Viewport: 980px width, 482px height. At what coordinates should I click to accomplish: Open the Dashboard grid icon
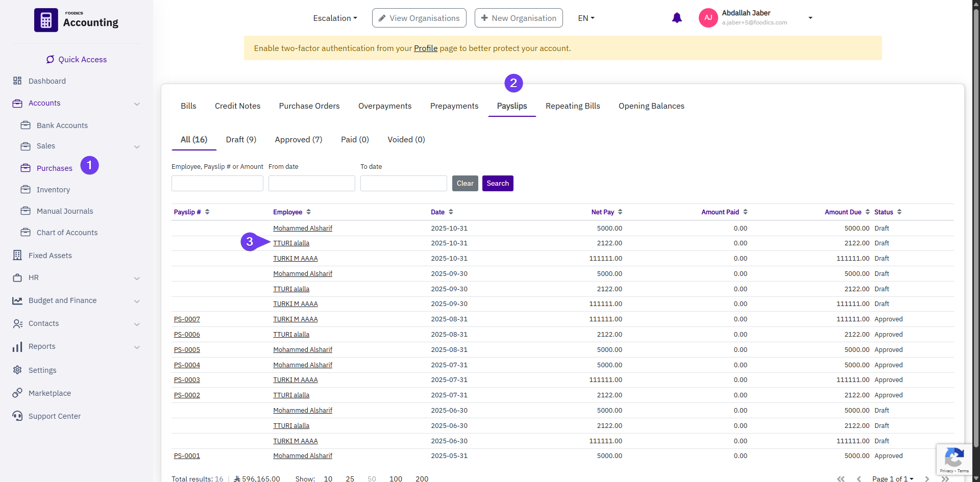tap(17, 81)
